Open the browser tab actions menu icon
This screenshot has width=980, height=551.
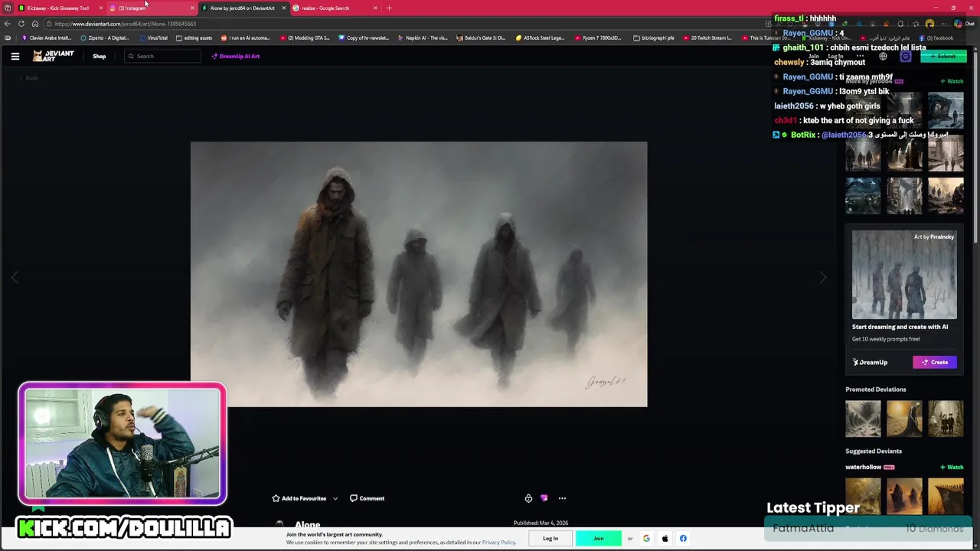(x=8, y=8)
